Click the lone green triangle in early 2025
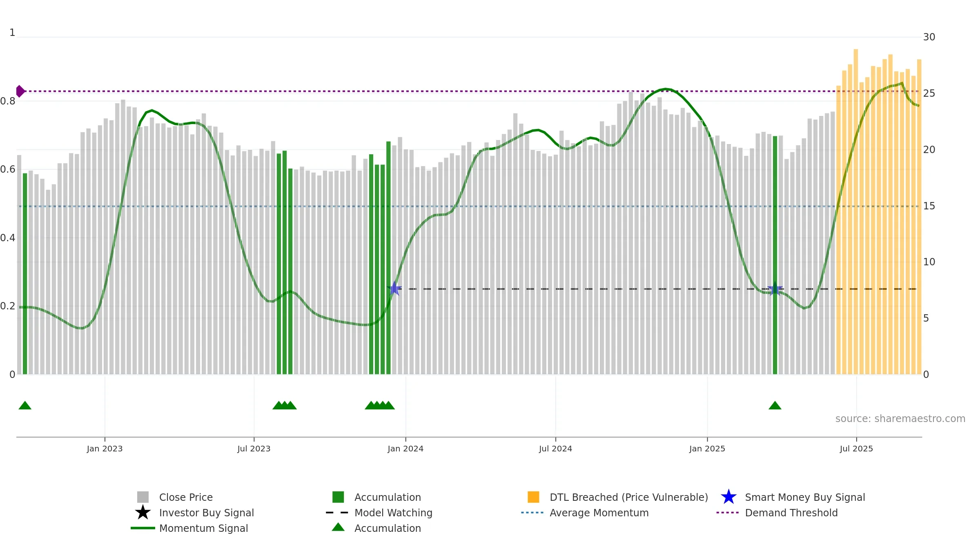The image size is (980, 551). 775,405
